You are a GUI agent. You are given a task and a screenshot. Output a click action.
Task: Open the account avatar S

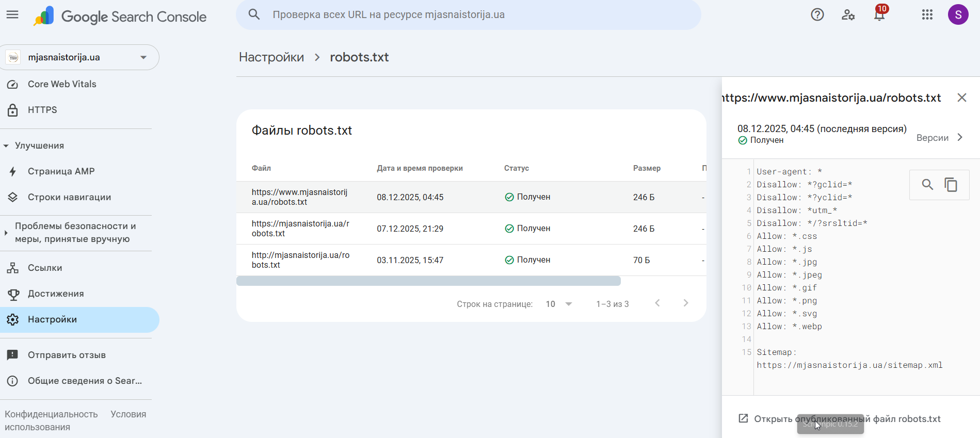(x=958, y=14)
